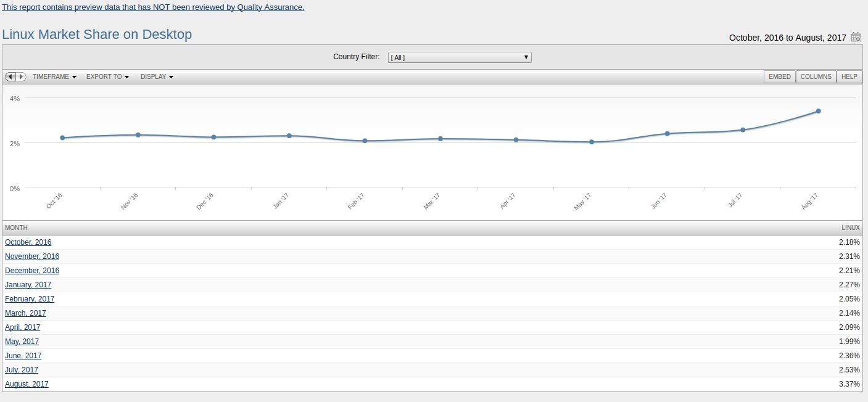Click the Nov '16 chart data point

click(138, 135)
